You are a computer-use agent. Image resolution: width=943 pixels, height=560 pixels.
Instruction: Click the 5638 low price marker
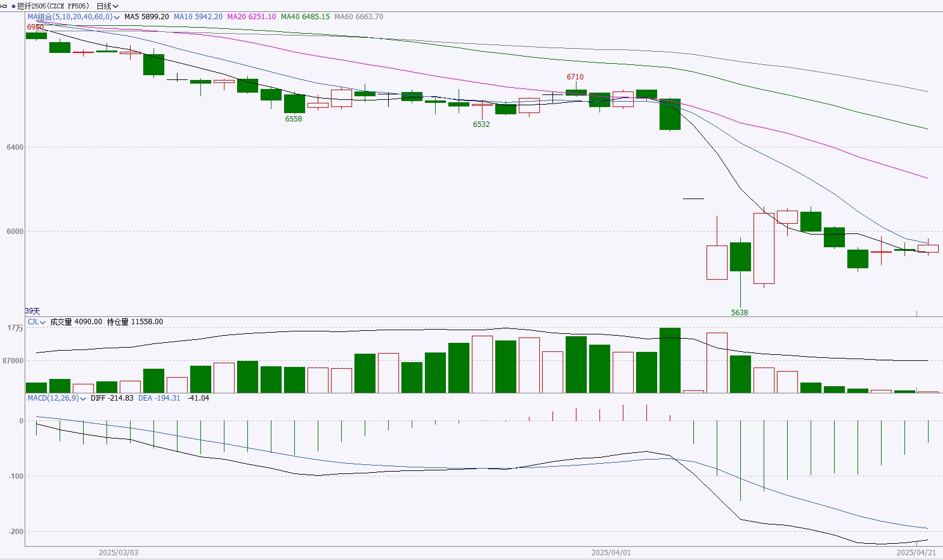point(739,313)
